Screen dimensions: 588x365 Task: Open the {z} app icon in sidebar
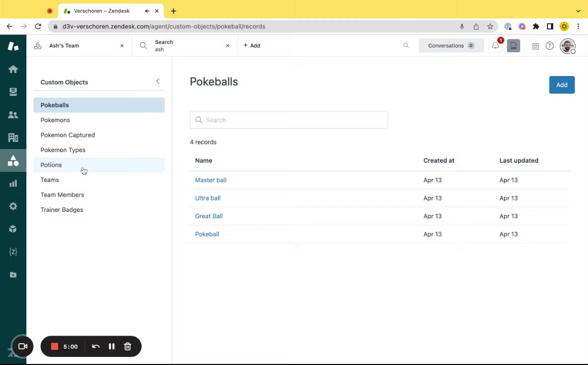[x=13, y=252]
